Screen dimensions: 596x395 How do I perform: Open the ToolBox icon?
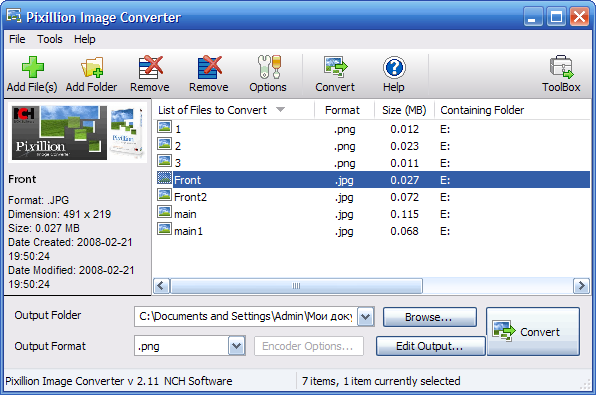(561, 67)
